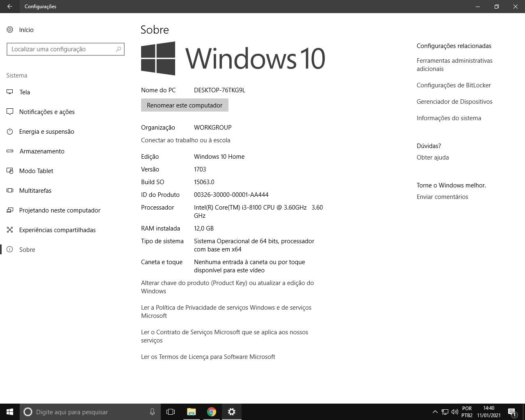Click Alterar chave do produto link

point(227,287)
